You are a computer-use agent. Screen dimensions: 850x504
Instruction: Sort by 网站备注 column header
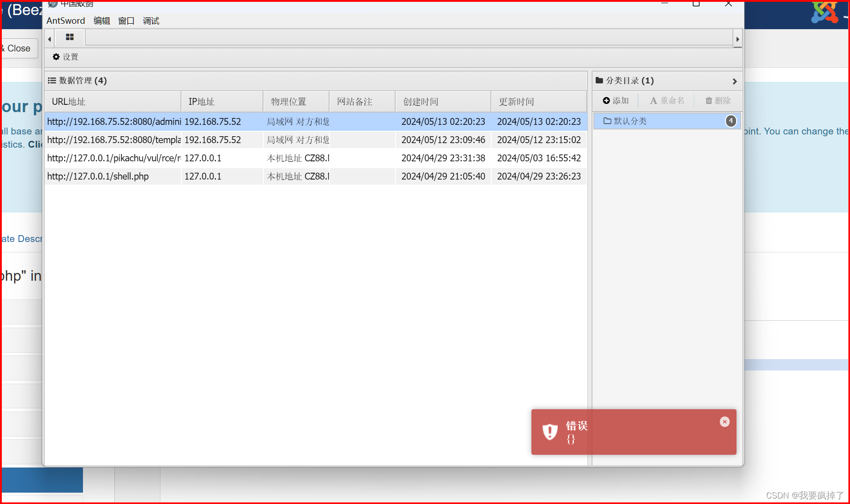(362, 102)
